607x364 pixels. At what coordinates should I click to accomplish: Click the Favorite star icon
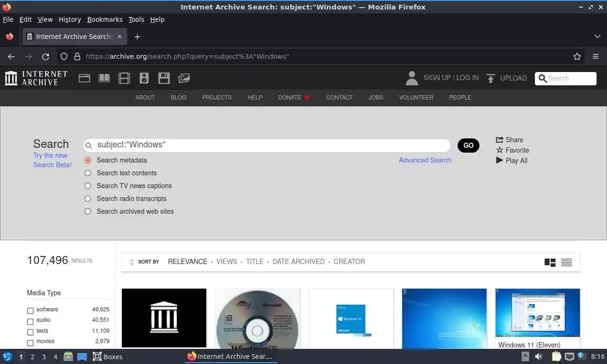point(499,150)
